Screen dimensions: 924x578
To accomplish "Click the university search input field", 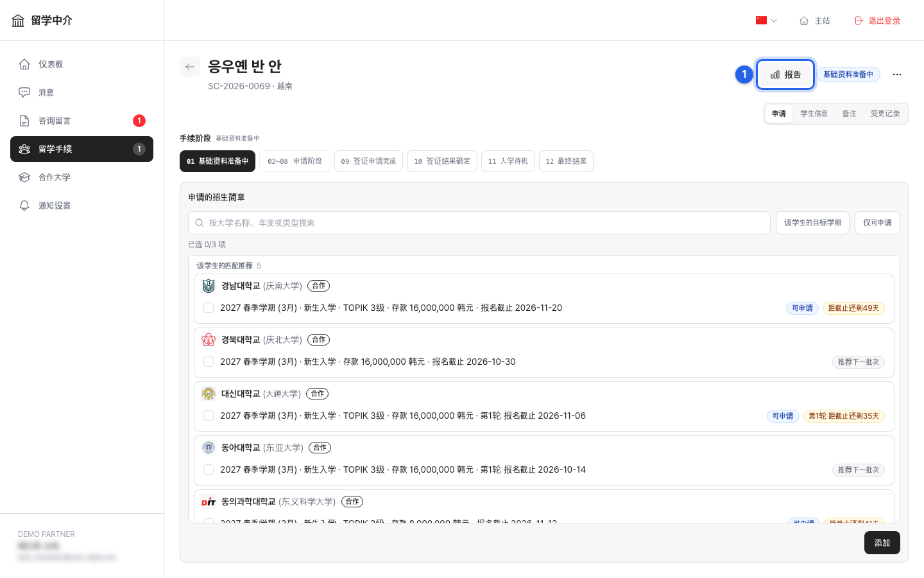I will 479,223.
